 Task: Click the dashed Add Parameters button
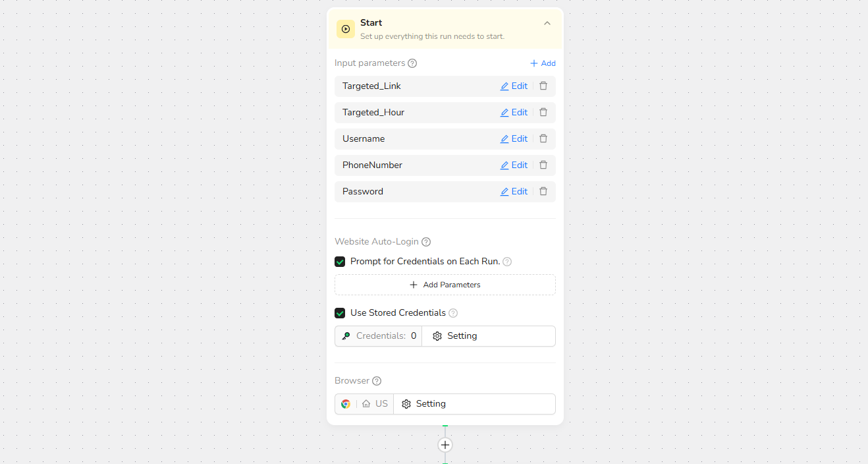pos(445,285)
